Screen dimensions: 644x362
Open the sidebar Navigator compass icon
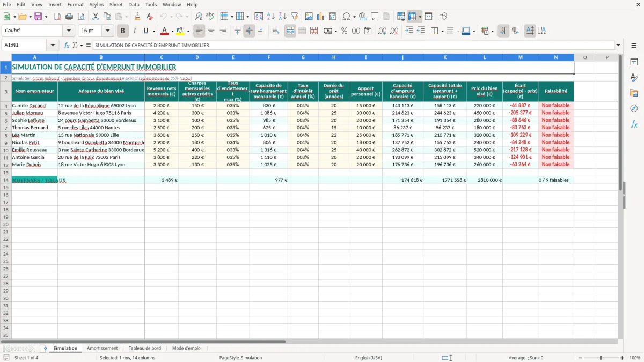[x=634, y=108]
